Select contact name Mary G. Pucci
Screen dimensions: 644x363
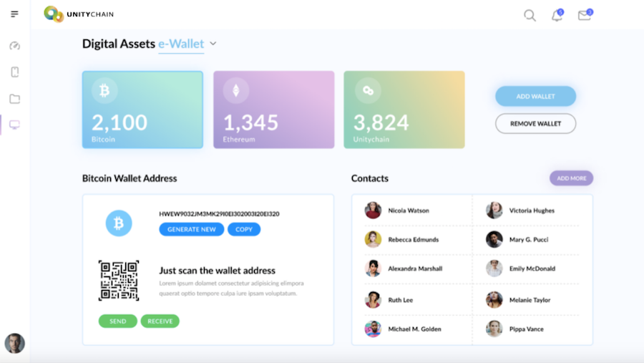[529, 240]
